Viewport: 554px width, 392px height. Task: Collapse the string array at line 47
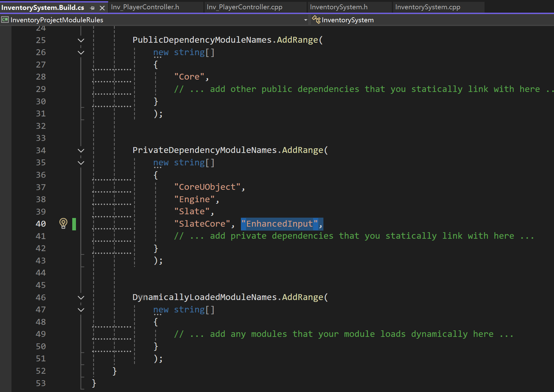[81, 310]
